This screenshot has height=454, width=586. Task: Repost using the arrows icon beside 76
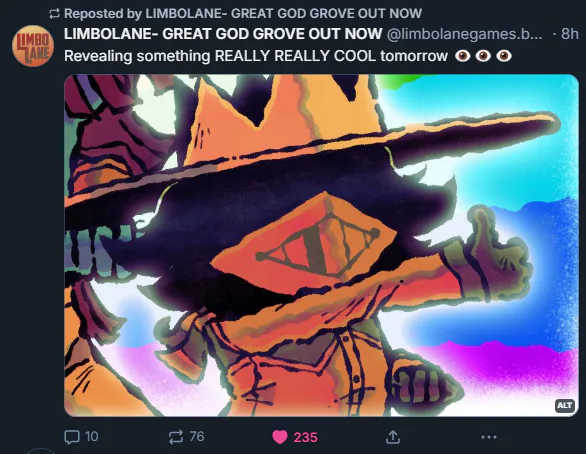[x=176, y=437]
